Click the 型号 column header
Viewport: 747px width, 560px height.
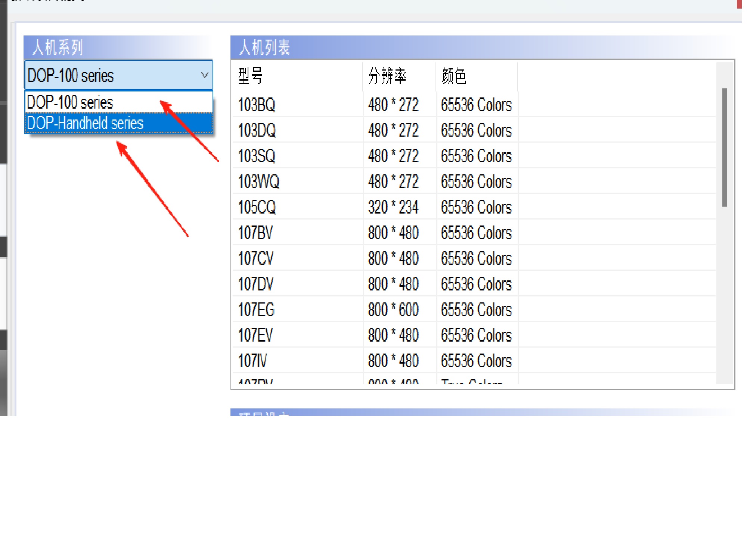coord(251,76)
